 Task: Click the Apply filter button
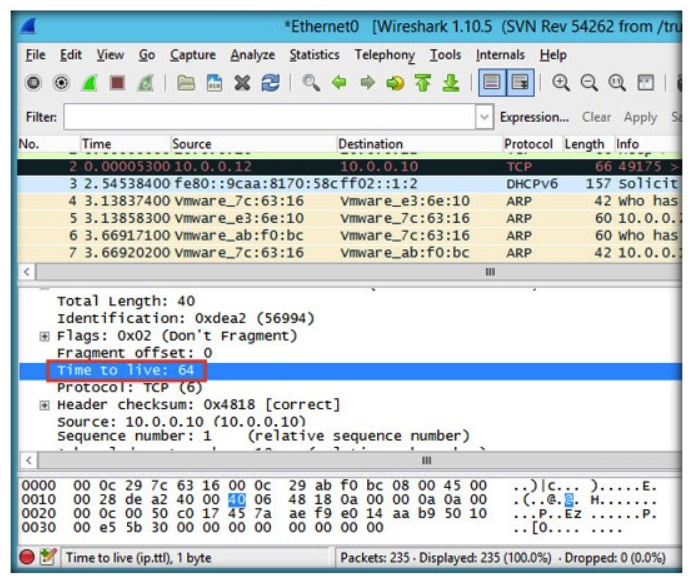tap(640, 117)
